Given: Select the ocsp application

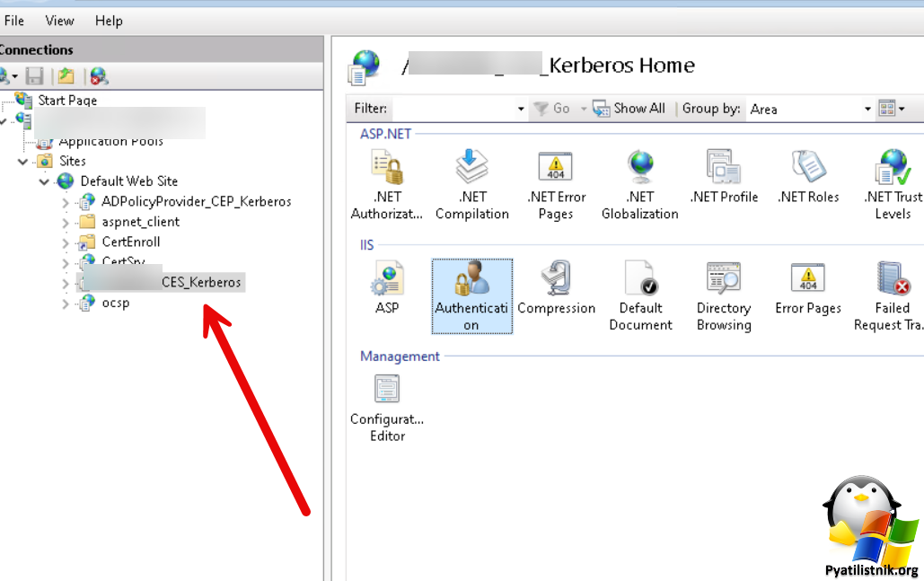Looking at the screenshot, I should (116, 303).
